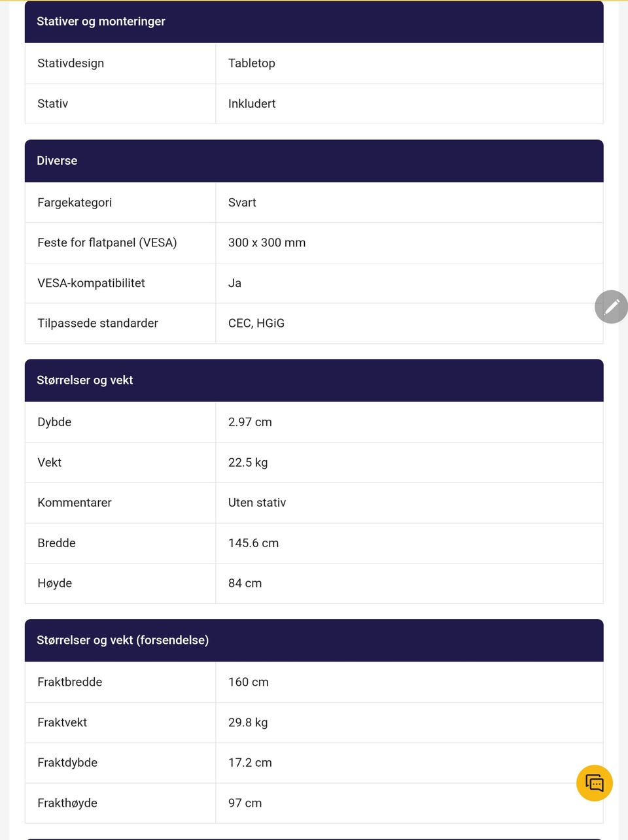Select the Fraktbredde row label
This screenshot has height=840, width=628.
[x=70, y=682]
